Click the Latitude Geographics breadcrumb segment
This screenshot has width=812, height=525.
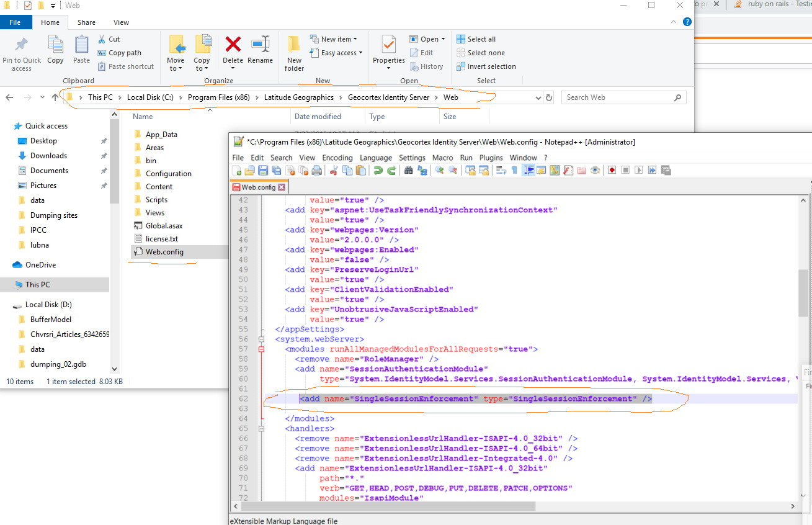pos(298,97)
